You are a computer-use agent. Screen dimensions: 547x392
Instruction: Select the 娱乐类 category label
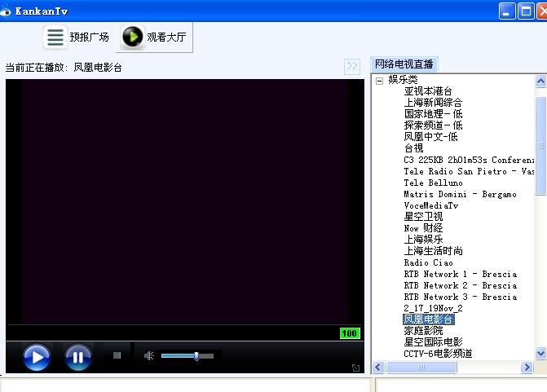coord(403,80)
